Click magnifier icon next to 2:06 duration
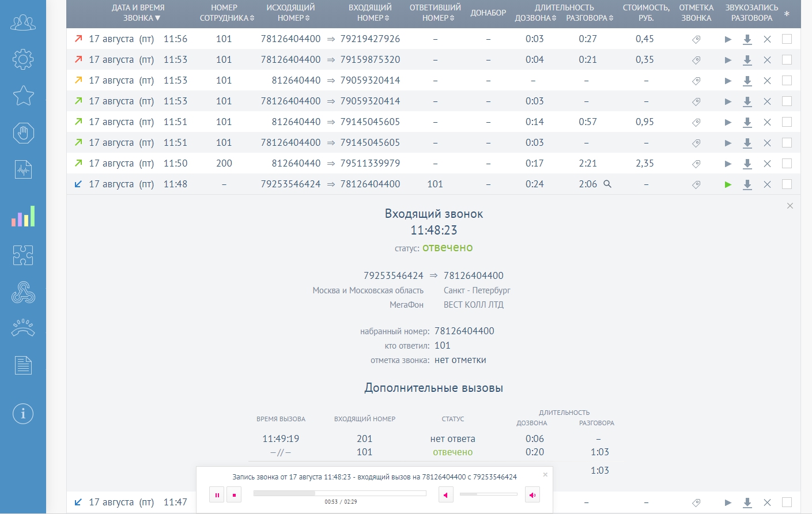Screen dimensions: 812x514 (x=607, y=184)
